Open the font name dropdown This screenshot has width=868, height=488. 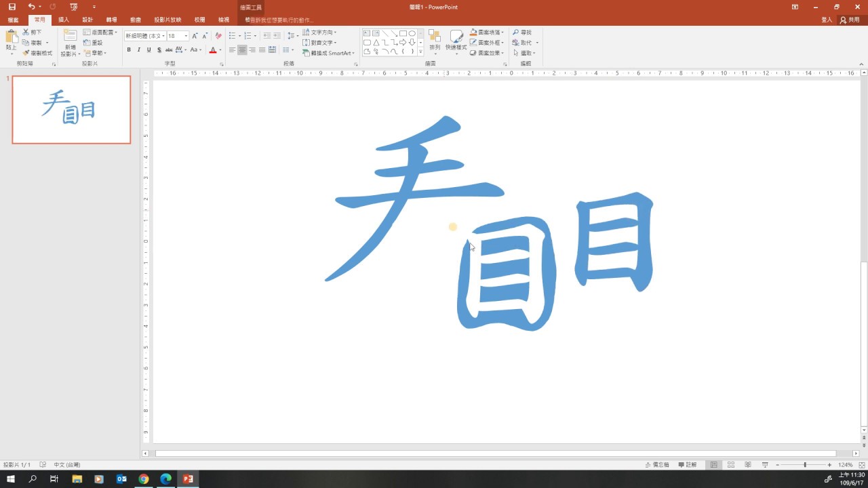tap(163, 36)
